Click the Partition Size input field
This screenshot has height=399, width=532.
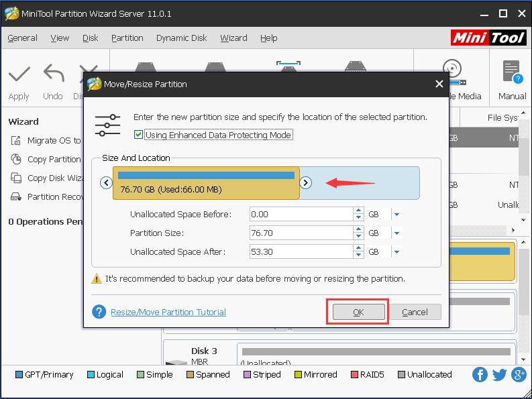click(301, 233)
